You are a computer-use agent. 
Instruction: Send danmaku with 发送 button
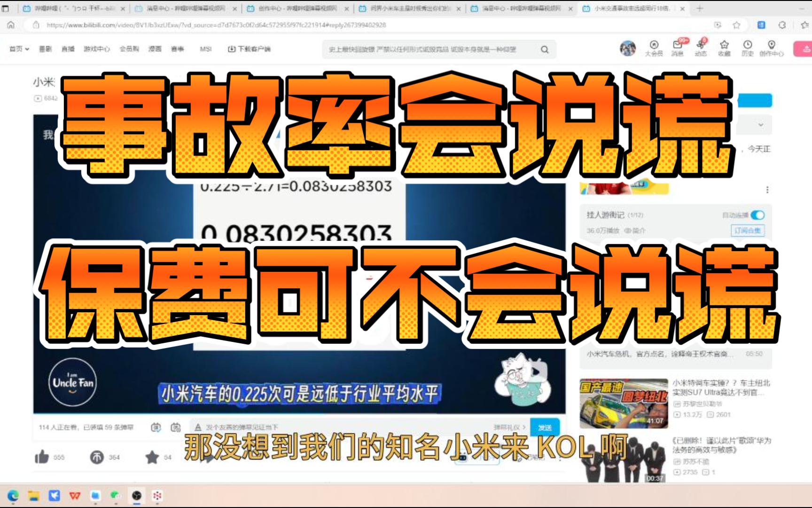coord(545,427)
